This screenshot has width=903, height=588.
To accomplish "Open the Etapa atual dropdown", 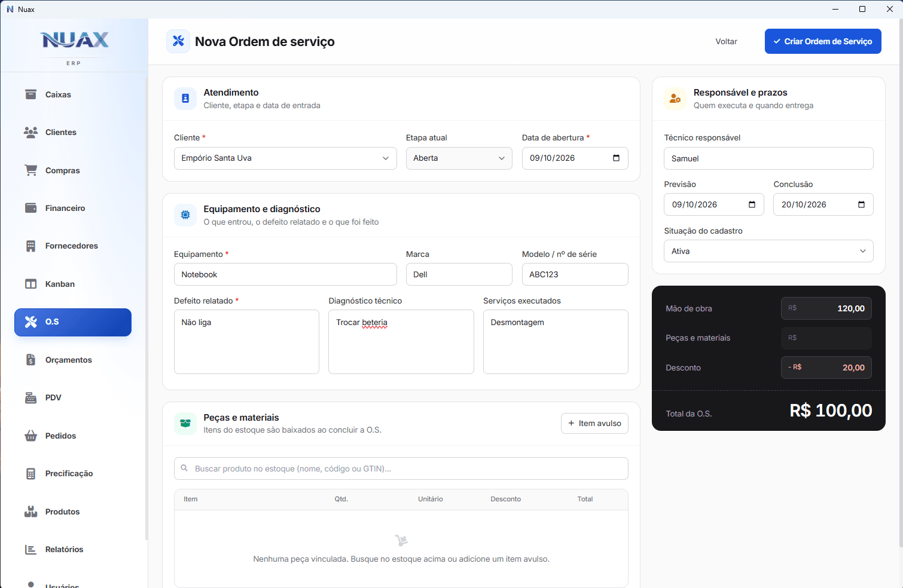I will click(x=459, y=158).
